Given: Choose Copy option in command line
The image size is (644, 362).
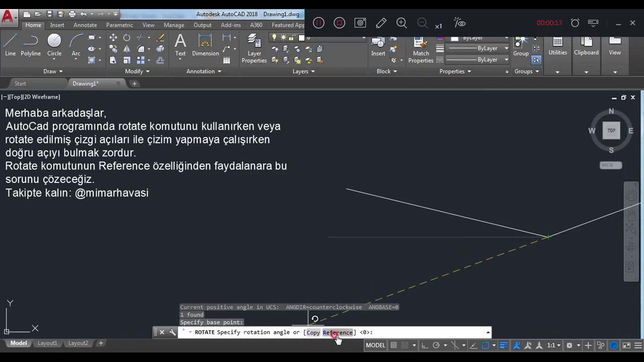Looking at the screenshot, I should 313,332.
